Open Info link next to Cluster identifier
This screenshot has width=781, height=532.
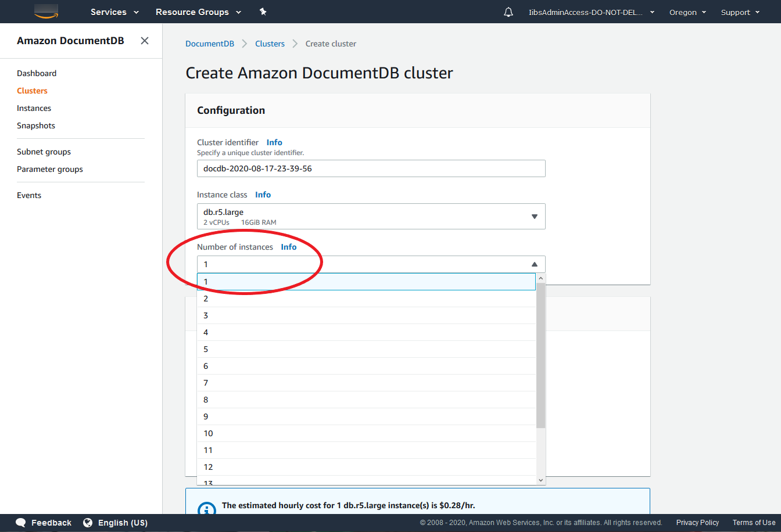[x=274, y=142]
